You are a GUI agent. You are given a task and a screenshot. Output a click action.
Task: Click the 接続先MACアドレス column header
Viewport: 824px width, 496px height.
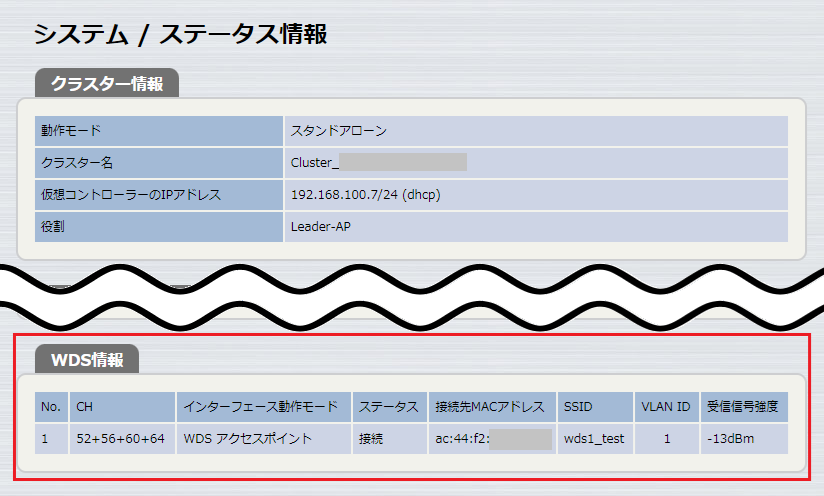tap(492, 407)
